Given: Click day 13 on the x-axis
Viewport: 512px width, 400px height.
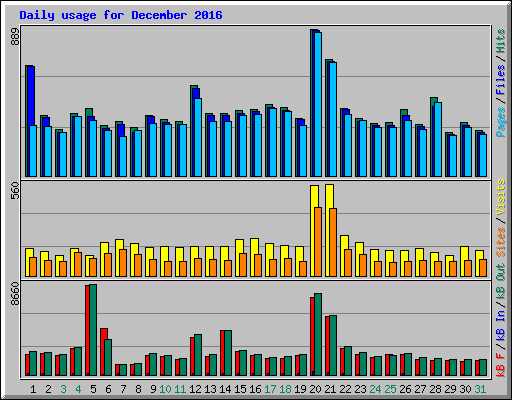Looking at the screenshot, I should pyautogui.click(x=210, y=389).
